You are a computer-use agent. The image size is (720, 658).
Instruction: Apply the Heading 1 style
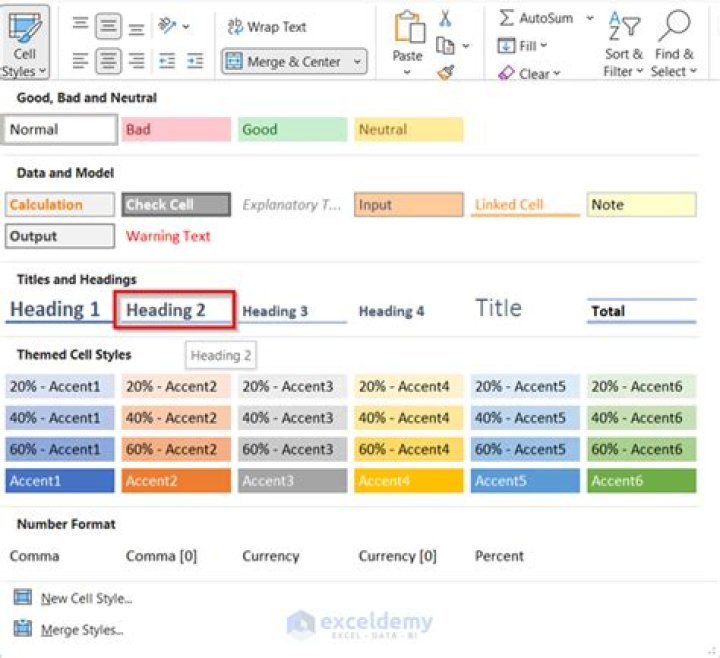click(x=58, y=309)
